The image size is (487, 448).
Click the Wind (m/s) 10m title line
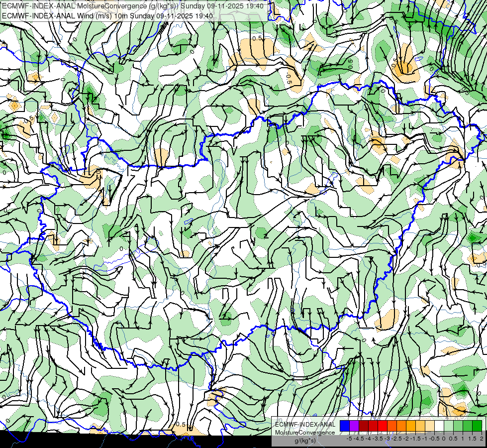coord(107,15)
